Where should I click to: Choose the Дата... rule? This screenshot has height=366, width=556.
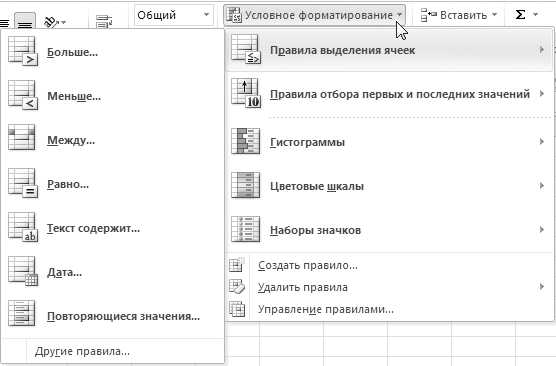pos(113,272)
